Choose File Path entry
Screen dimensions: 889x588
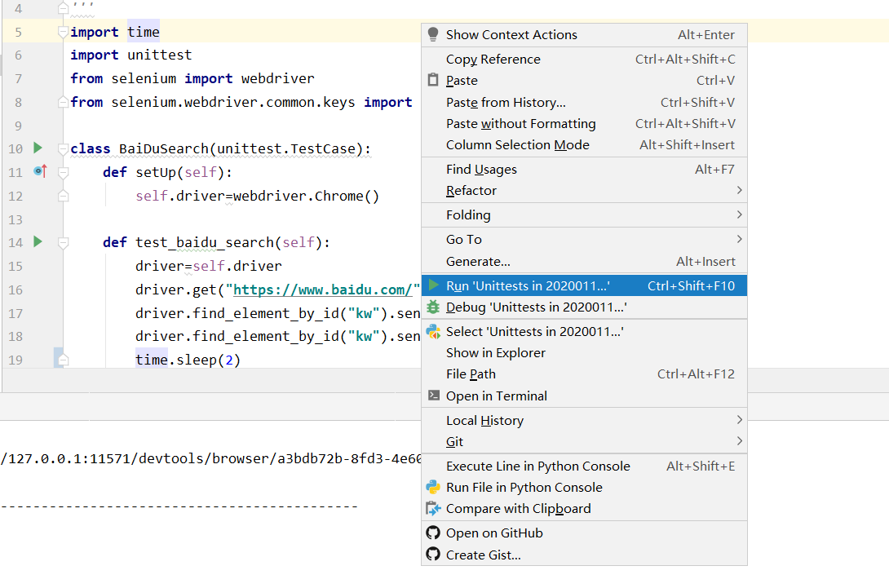pos(584,374)
